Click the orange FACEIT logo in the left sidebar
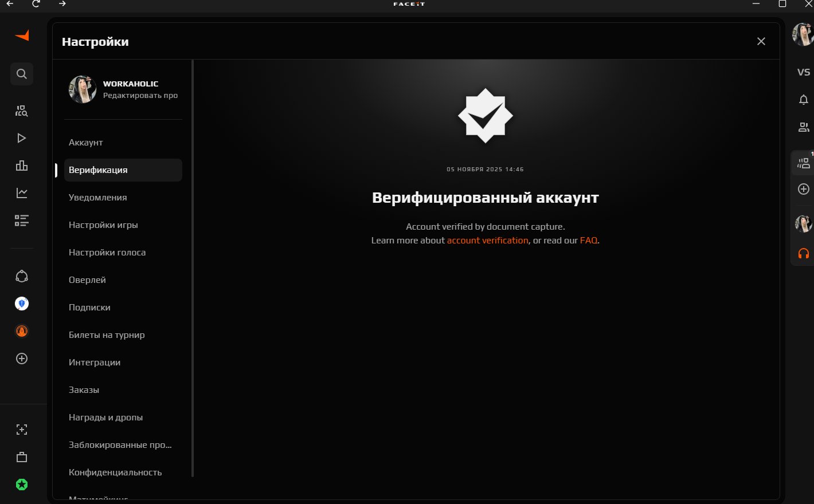This screenshot has width=814, height=504. pyautogui.click(x=22, y=36)
